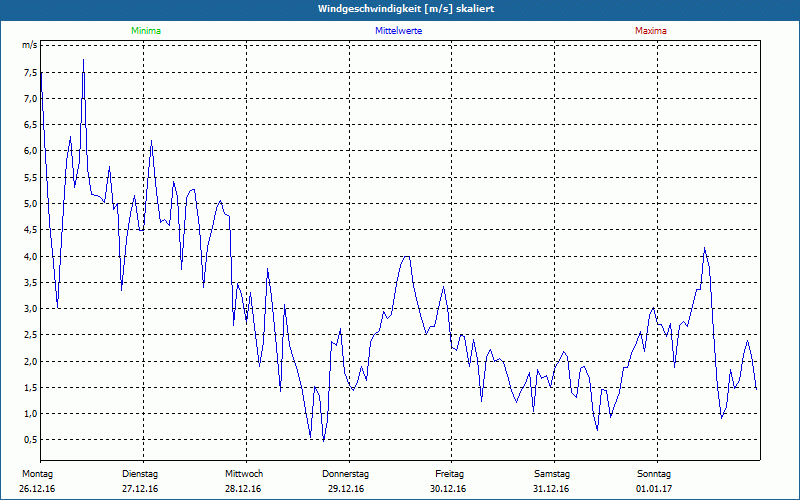Click the date 01.01.17
This screenshot has height=500, width=800.
[654, 489]
